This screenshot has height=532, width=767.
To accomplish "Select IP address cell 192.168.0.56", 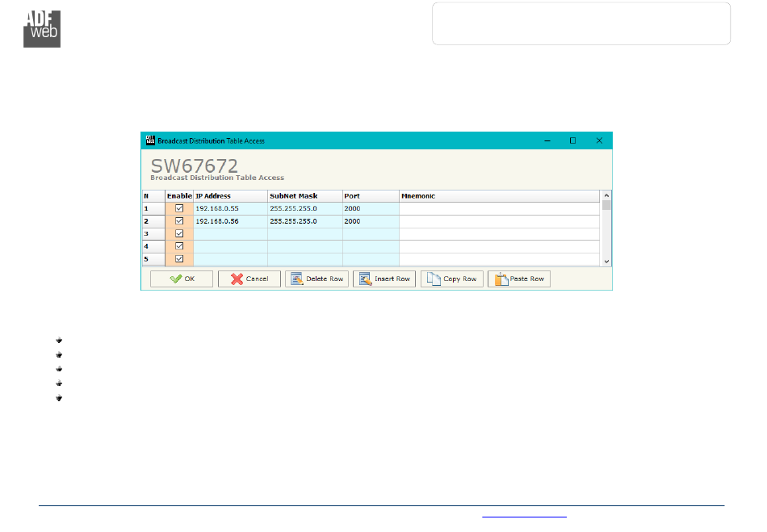I will (230, 221).
